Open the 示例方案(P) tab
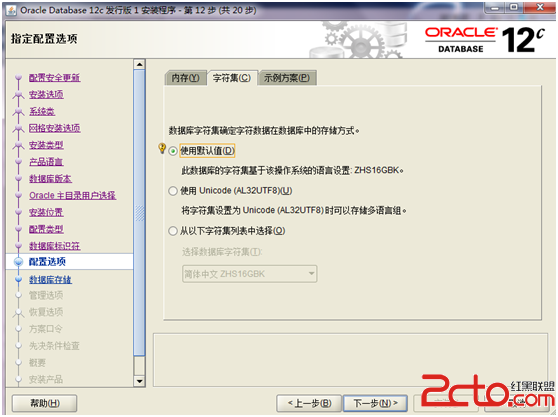 point(287,78)
